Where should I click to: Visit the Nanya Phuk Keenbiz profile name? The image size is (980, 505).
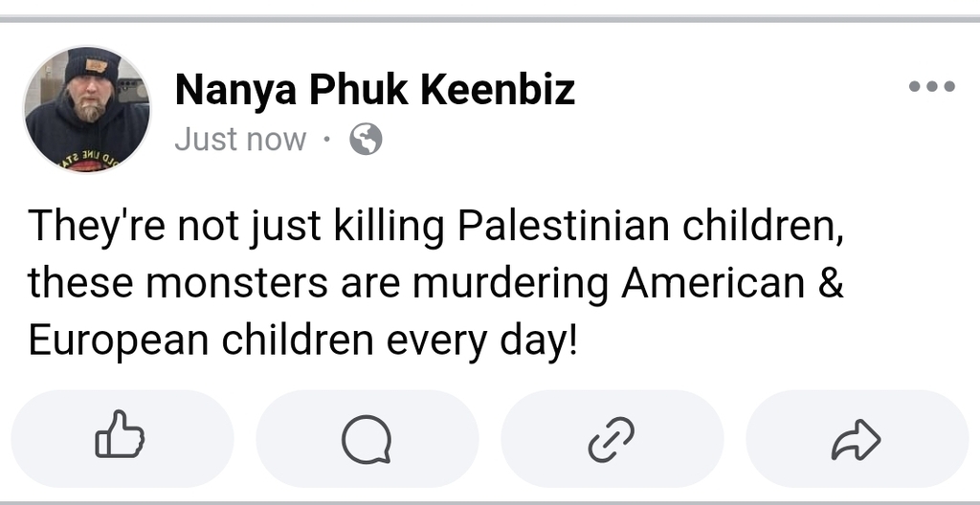coord(375,91)
